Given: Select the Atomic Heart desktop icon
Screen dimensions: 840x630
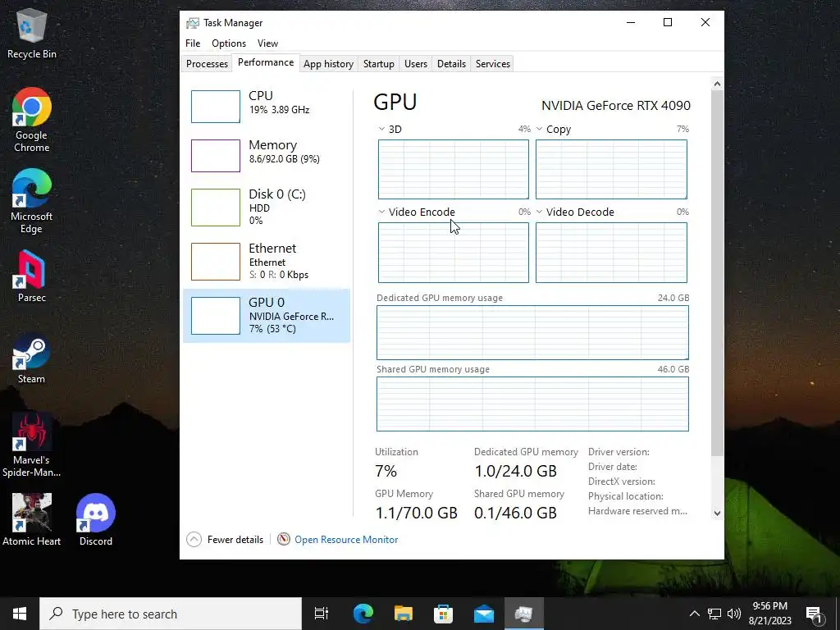Looking at the screenshot, I should click(x=32, y=519).
